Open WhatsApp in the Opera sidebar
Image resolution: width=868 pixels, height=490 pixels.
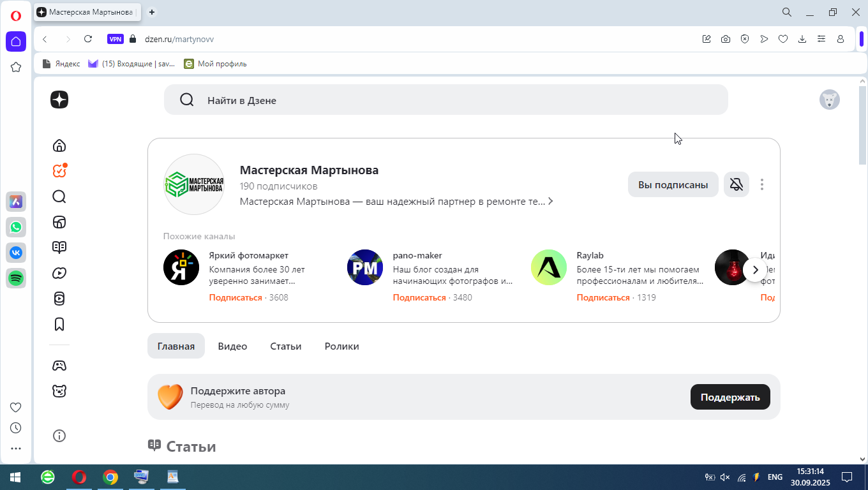click(16, 227)
